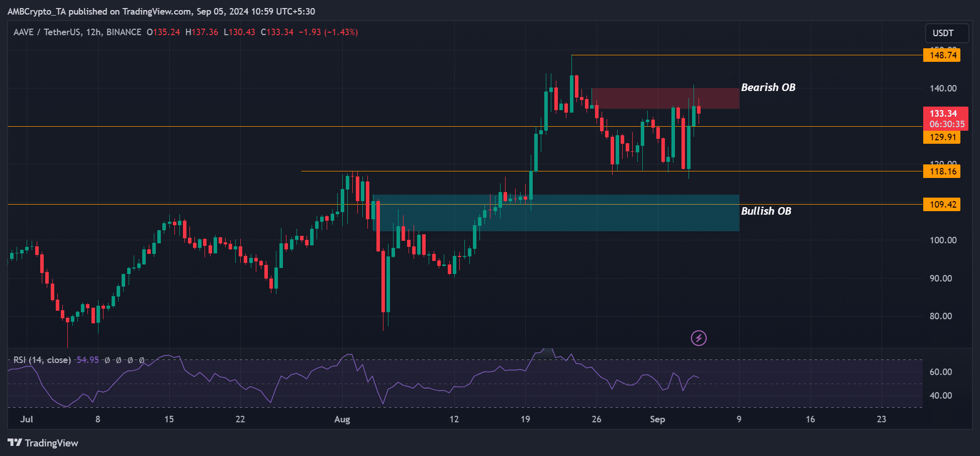
Task: Click the 118.16 price level label
Action: [942, 171]
